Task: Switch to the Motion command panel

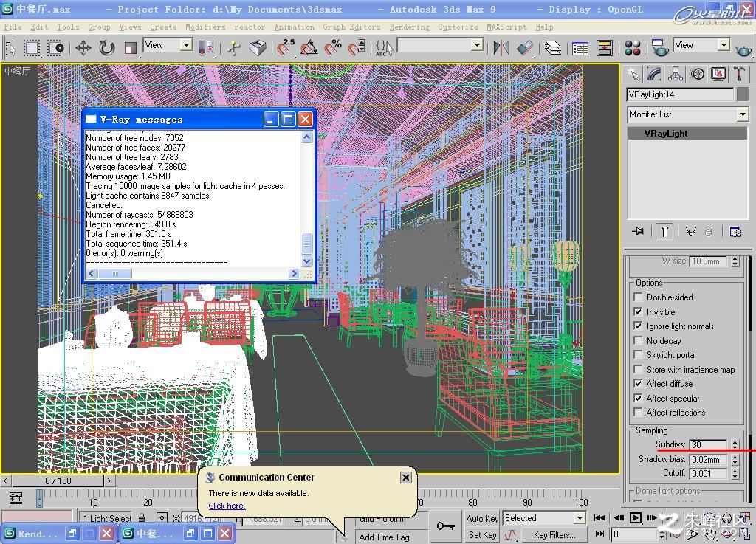Action: coord(697,75)
